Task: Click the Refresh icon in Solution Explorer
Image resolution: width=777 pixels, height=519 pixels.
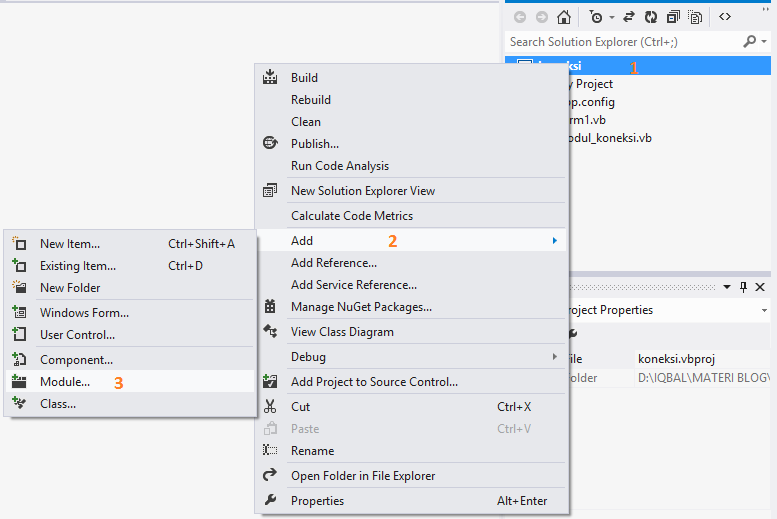Action: 651,17
